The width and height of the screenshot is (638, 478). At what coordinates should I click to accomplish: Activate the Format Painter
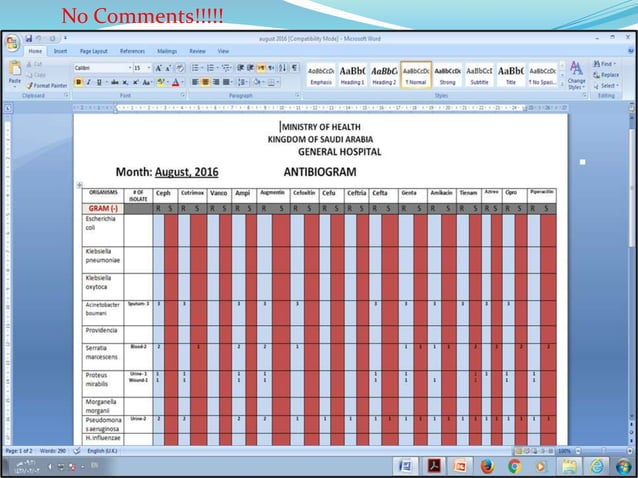[46, 86]
